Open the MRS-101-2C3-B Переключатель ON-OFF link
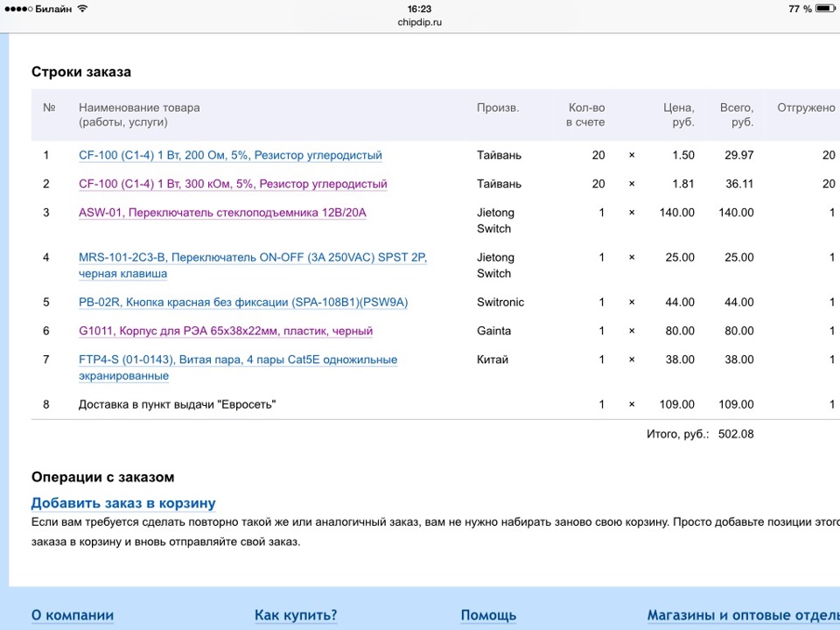The height and width of the screenshot is (630, 840). [253, 266]
